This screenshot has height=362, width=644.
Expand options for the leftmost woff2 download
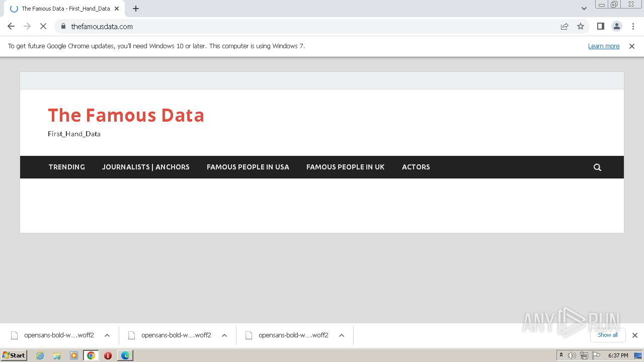click(x=107, y=335)
